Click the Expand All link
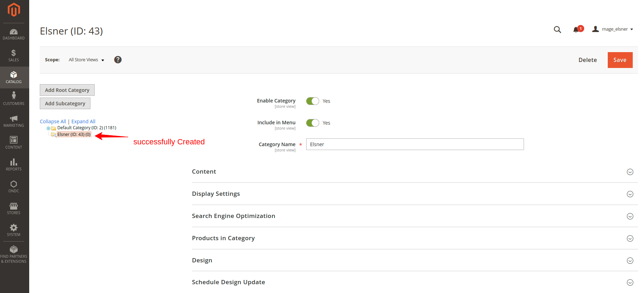644x293 pixels. pos(83,121)
